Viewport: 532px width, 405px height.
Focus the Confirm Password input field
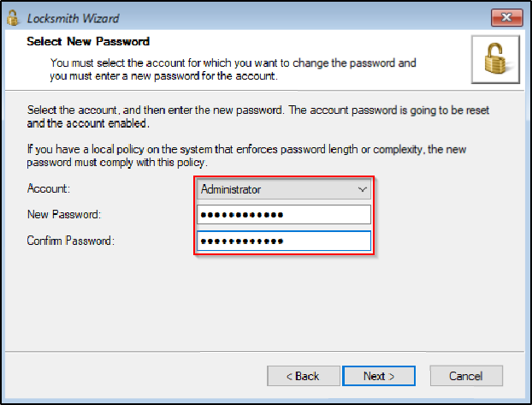point(284,241)
